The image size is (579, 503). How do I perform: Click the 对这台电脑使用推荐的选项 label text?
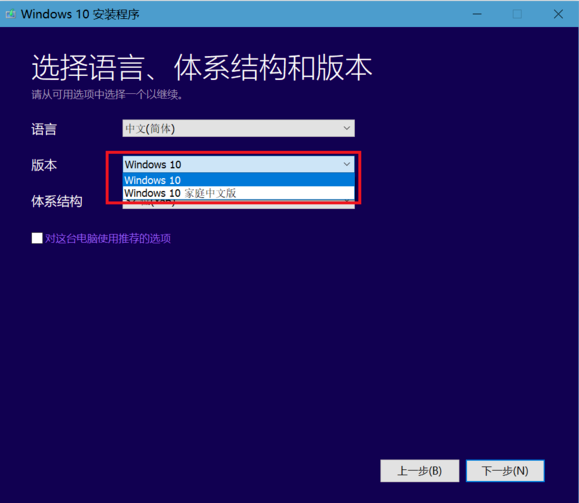point(108,239)
